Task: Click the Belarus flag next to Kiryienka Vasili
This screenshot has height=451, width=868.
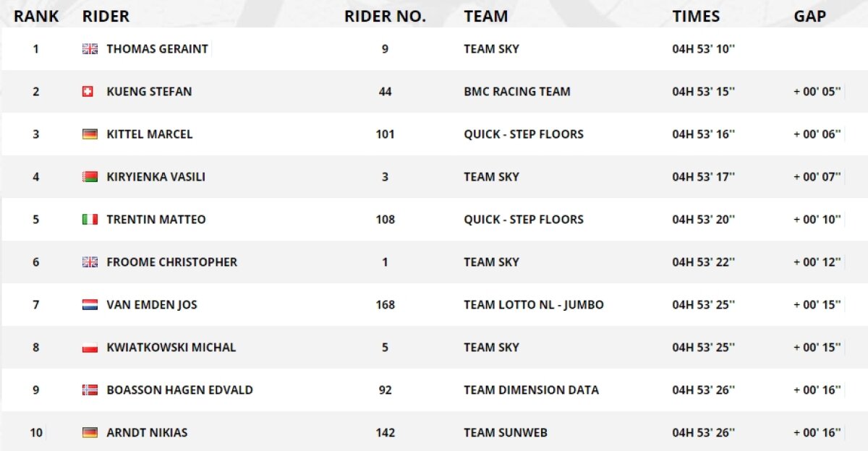Action: (90, 177)
